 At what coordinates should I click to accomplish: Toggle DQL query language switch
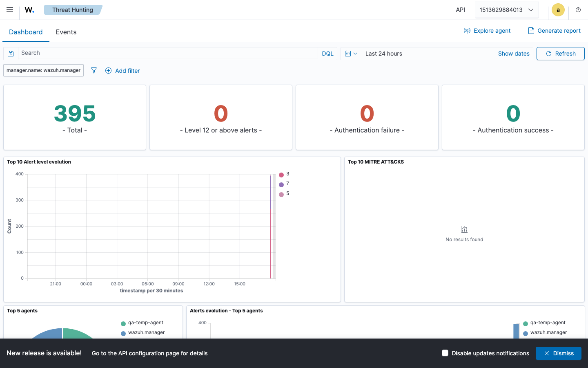327,54
